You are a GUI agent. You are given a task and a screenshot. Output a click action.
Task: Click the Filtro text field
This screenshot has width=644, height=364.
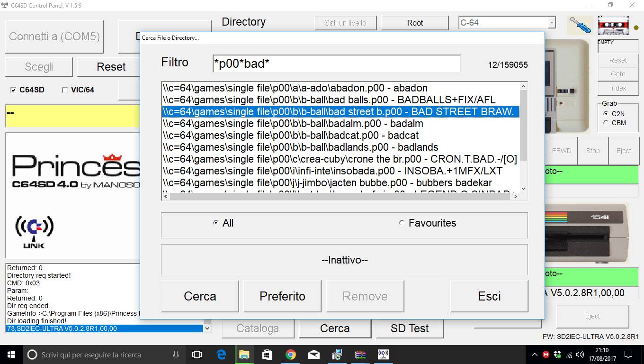[x=337, y=64]
